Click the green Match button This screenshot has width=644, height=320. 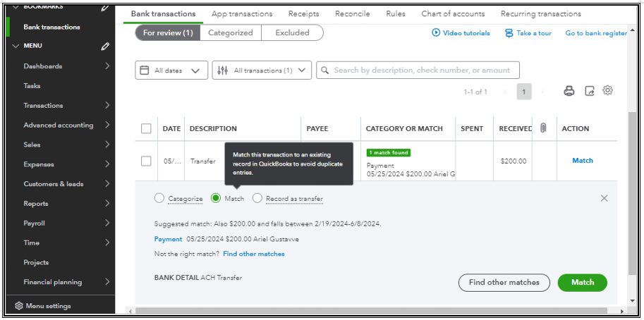pos(583,283)
